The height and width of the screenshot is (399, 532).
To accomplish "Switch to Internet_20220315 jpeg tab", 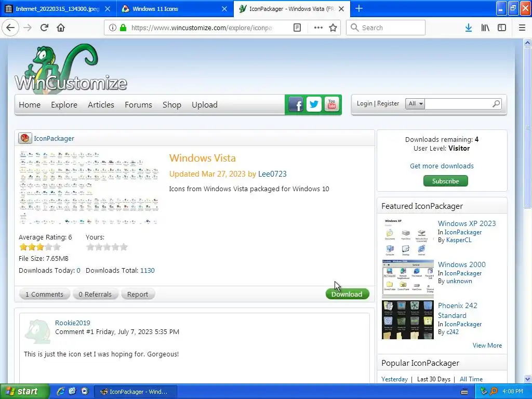I will click(57, 9).
